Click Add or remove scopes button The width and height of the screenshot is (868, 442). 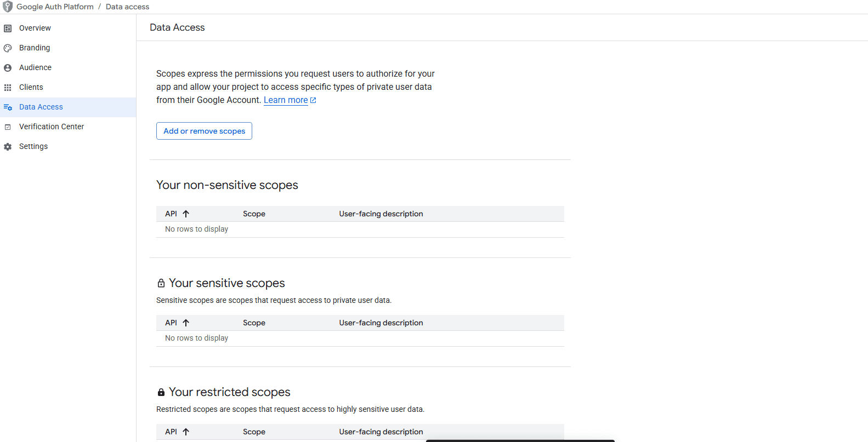tap(204, 131)
